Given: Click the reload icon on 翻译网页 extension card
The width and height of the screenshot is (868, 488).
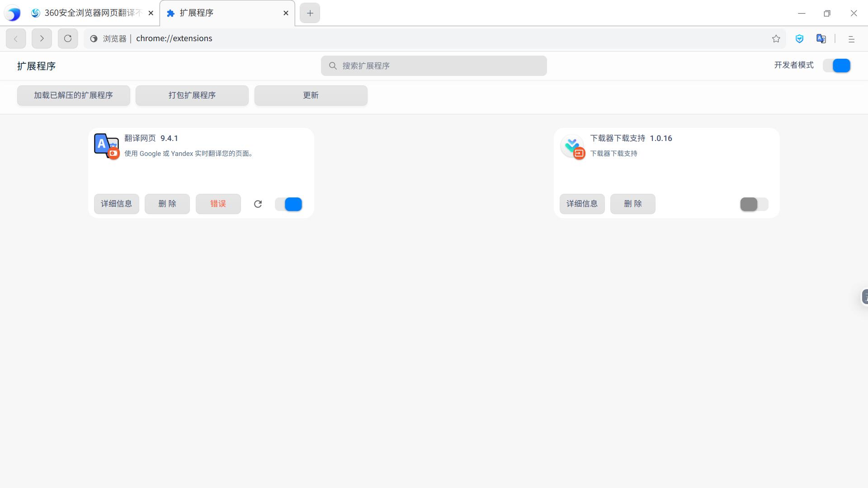Looking at the screenshot, I should point(258,204).
